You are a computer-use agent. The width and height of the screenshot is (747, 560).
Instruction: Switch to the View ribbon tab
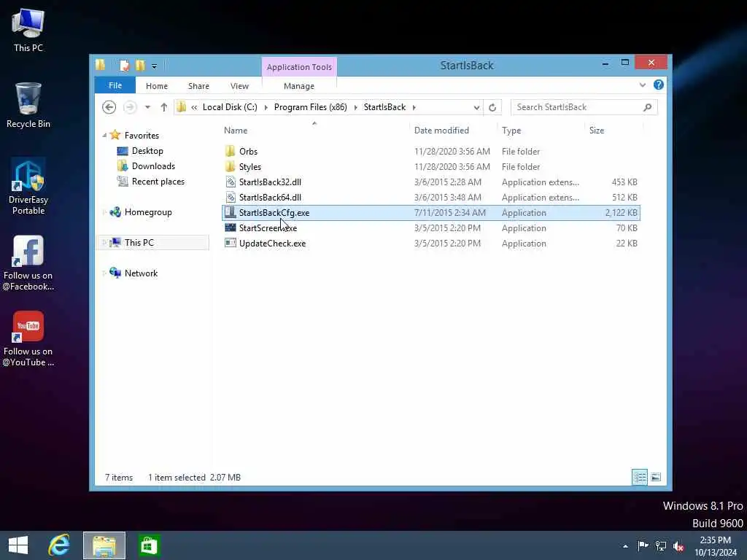239,86
